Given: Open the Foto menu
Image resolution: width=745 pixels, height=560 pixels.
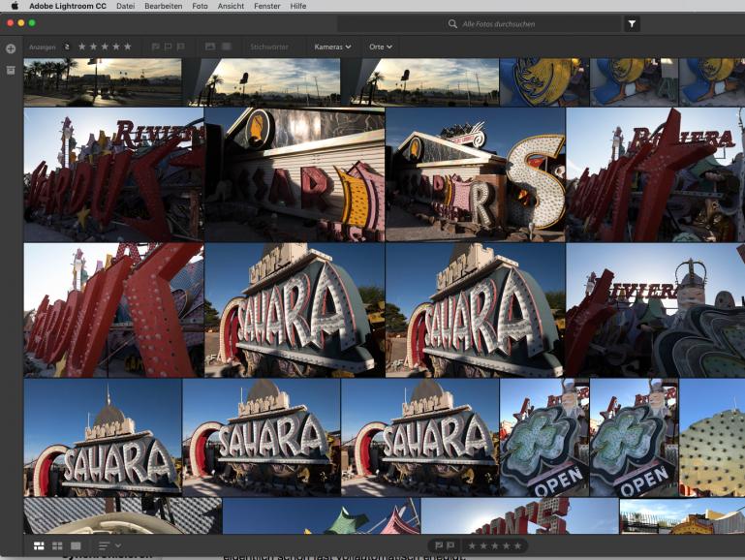Looking at the screenshot, I should click(200, 6).
